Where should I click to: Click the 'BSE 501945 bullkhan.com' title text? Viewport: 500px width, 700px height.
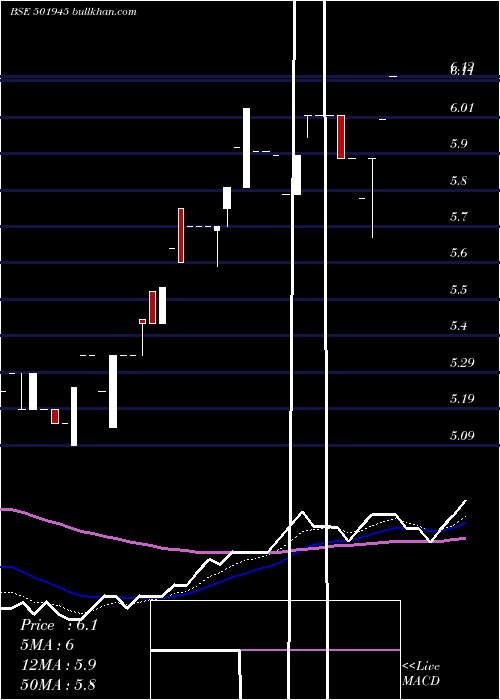74,12
